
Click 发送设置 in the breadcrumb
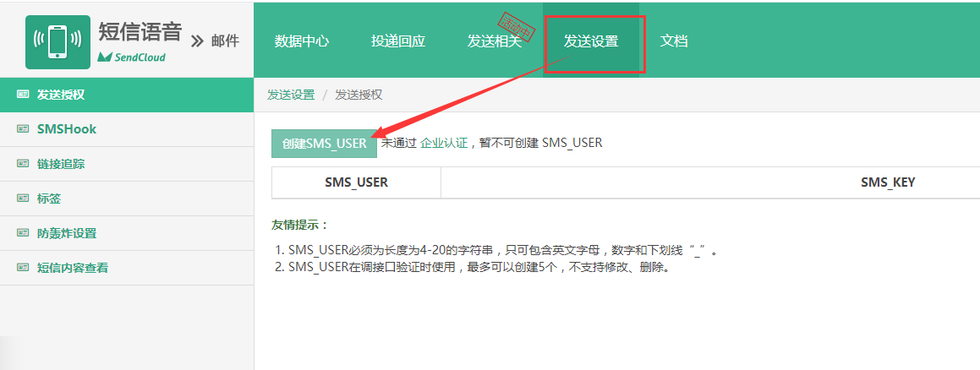click(x=291, y=95)
